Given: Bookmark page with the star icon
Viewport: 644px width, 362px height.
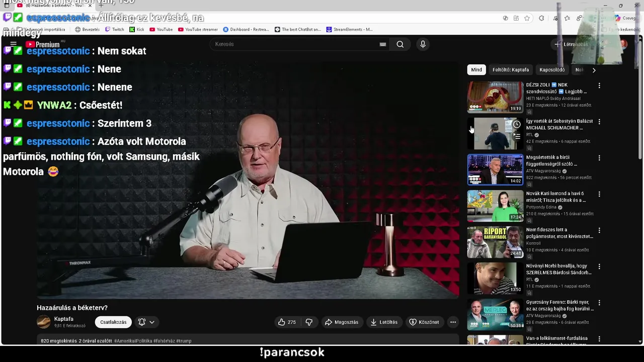Looking at the screenshot, I should (x=527, y=18).
